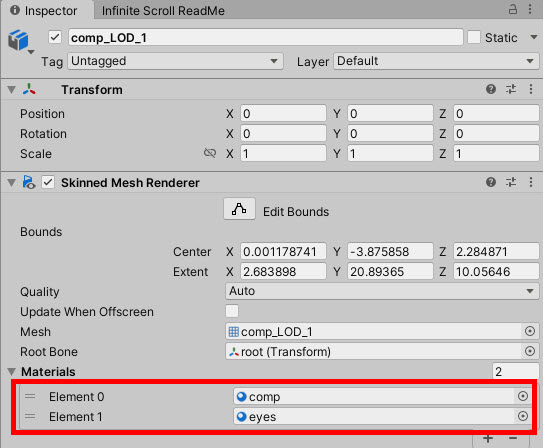The image size is (543, 448).
Task: Open the Layer dropdown showing Default
Action: coord(436,61)
